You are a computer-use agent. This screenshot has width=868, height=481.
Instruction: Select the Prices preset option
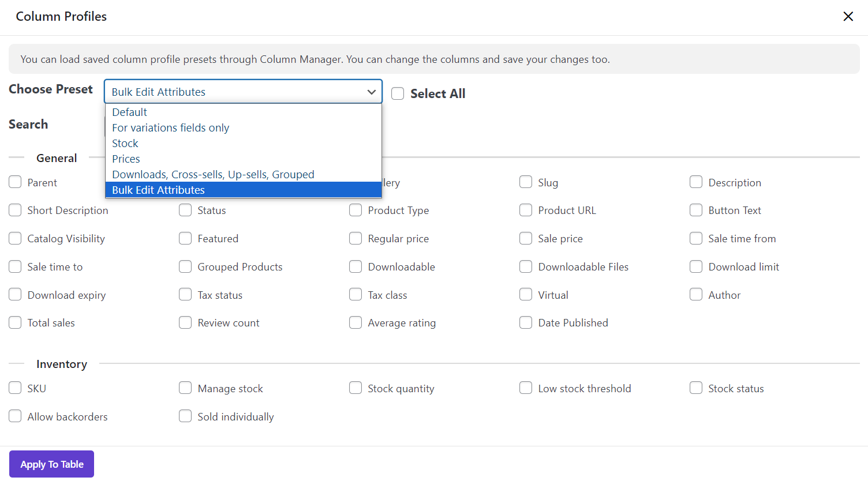click(126, 159)
